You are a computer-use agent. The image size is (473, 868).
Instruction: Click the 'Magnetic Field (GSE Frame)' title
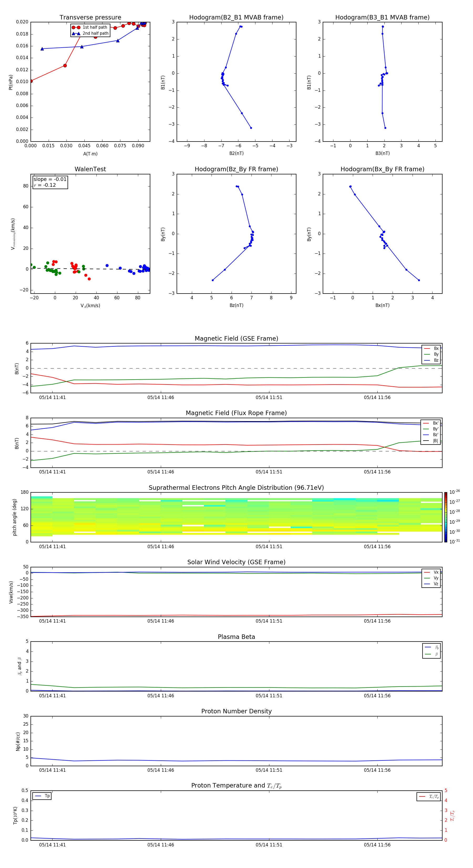pos(236,338)
